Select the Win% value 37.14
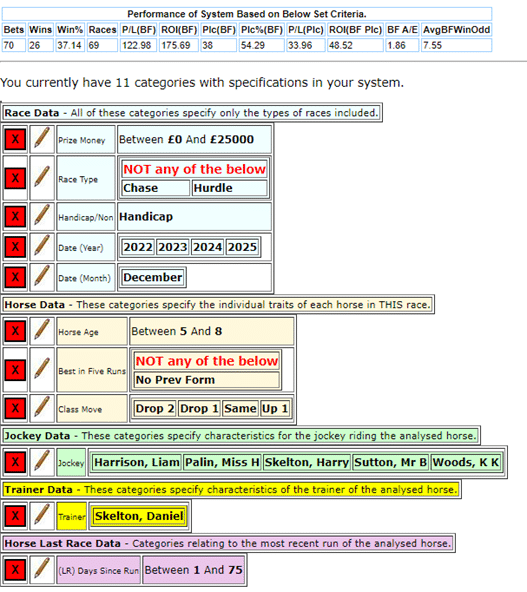The image size is (527, 592). click(70, 45)
